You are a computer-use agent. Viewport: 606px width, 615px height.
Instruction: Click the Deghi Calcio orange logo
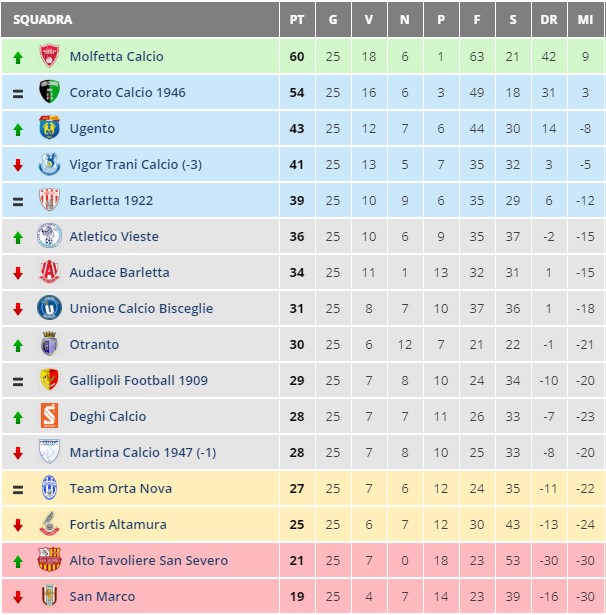tap(49, 417)
